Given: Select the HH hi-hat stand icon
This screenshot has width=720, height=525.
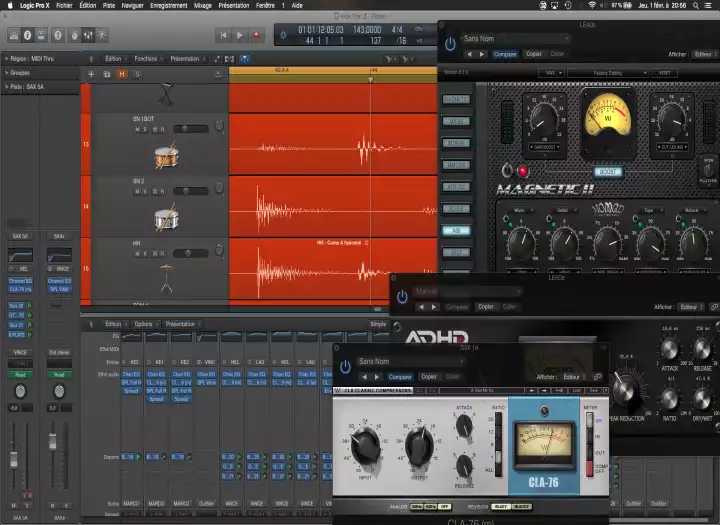Looking at the screenshot, I should click(166, 278).
